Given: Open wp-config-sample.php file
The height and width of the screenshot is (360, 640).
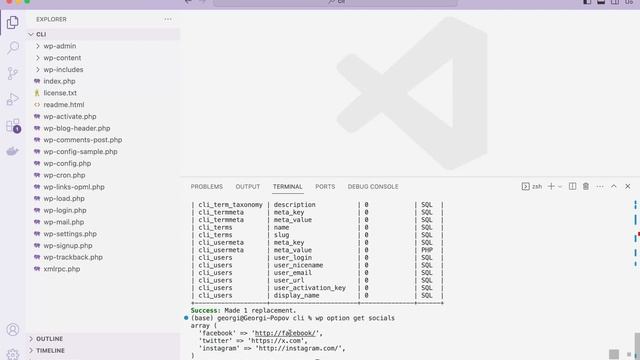Looking at the screenshot, I should click(80, 152).
